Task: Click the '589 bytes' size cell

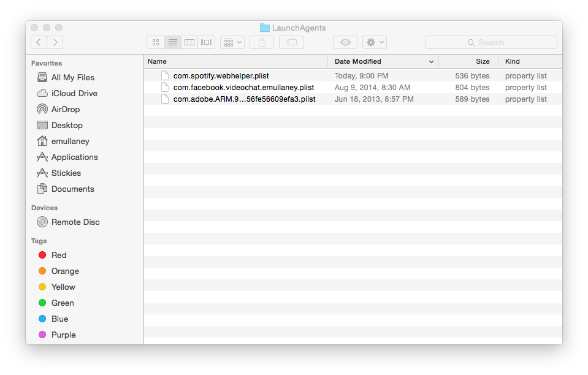Action: pyautogui.click(x=472, y=99)
